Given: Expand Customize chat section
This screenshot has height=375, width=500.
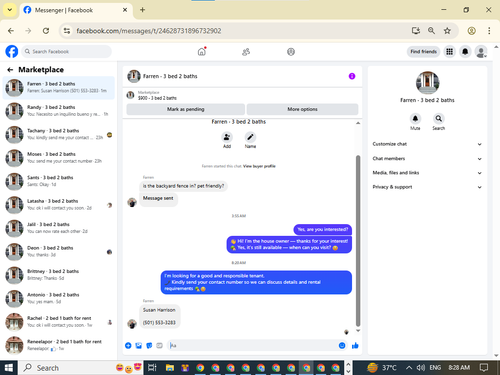Looking at the screenshot, I should [427, 144].
